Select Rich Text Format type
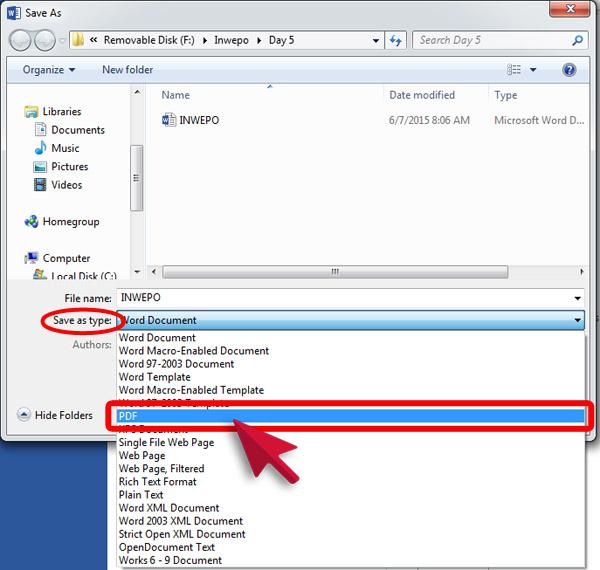 click(x=351, y=482)
